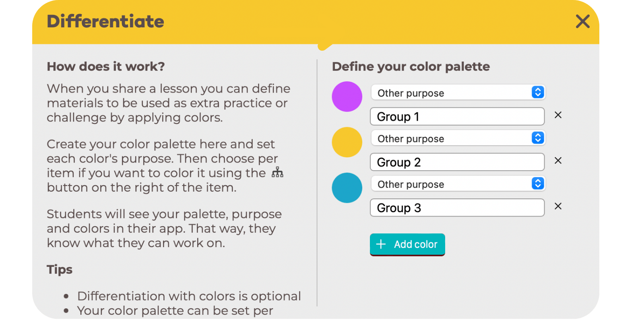Remove the Group 1 color row
This screenshot has width=644, height=322.
click(x=558, y=115)
